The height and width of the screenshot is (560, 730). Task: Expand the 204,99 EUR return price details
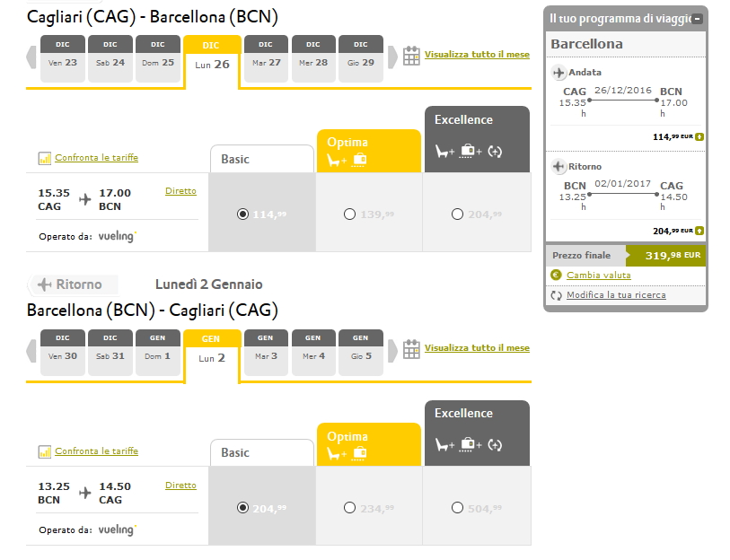coord(699,232)
